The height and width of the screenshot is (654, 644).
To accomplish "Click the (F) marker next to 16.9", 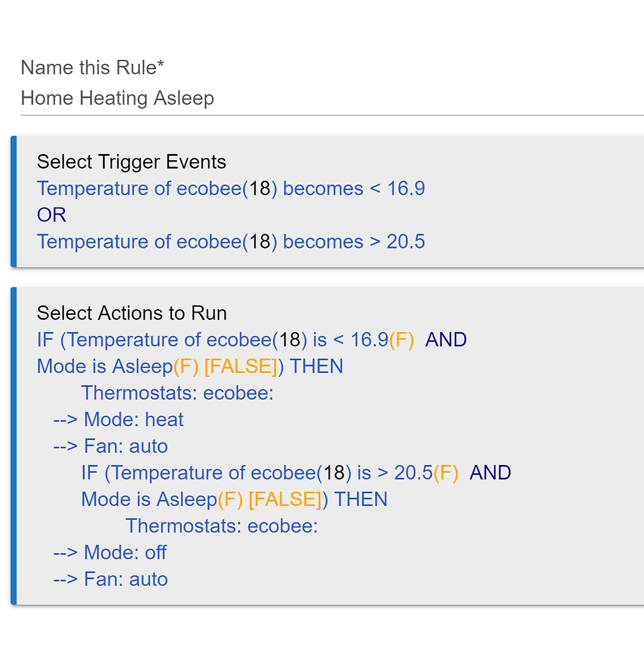I will pyautogui.click(x=402, y=340).
